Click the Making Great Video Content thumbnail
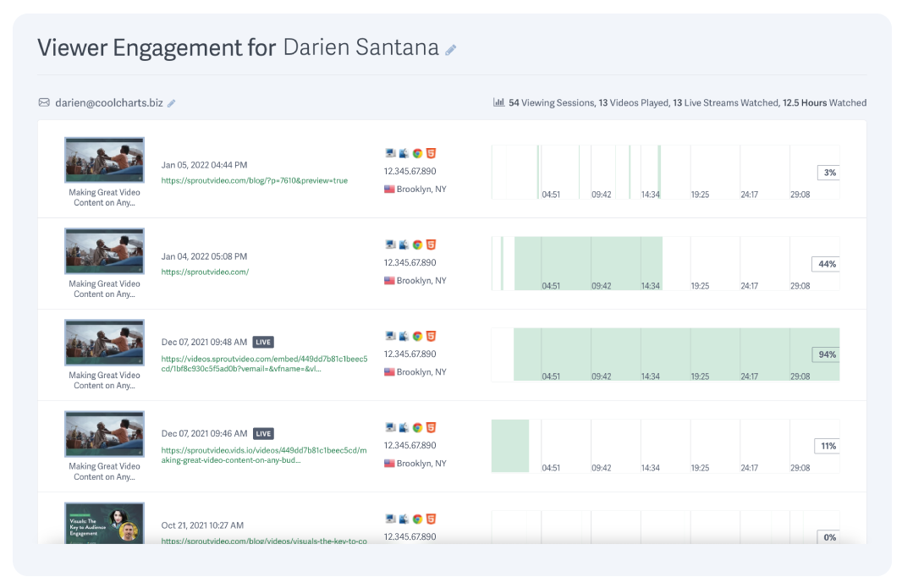This screenshot has height=588, width=902. tap(104, 160)
